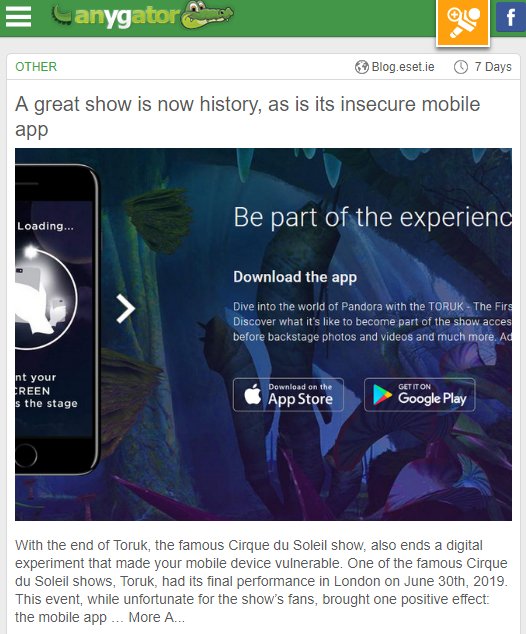Open the hamburger menu
Viewport: 526px width, 634px height.
click(x=18, y=17)
